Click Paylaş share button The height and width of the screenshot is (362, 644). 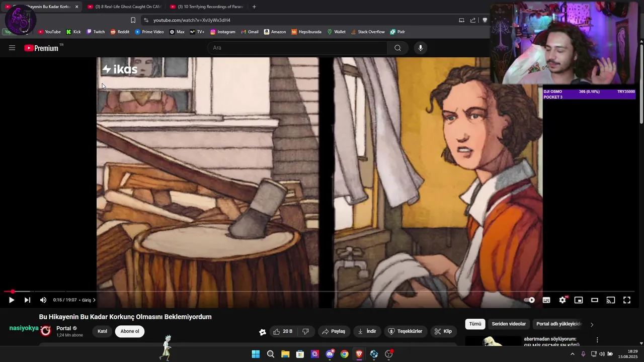pos(334,331)
